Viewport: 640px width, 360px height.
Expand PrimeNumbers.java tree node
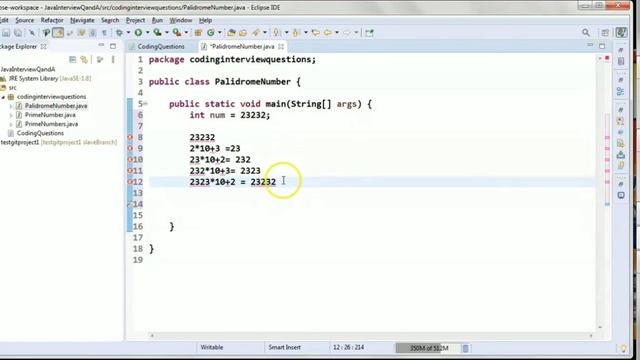[11, 124]
